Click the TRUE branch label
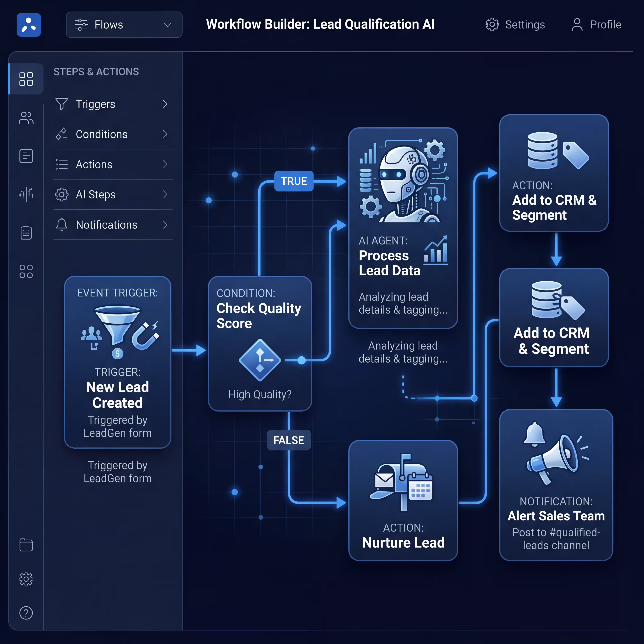Image resolution: width=644 pixels, height=644 pixels. [x=294, y=181]
